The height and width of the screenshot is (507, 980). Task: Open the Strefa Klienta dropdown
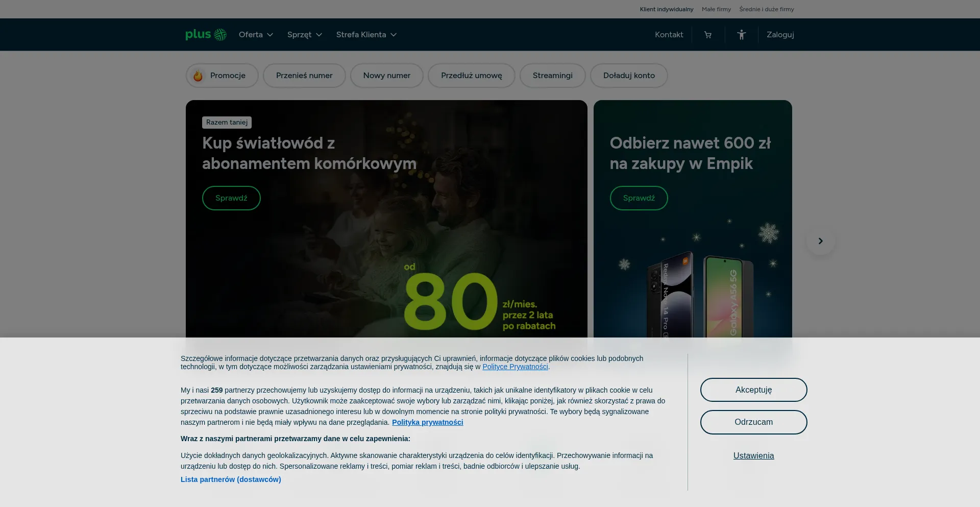click(366, 35)
